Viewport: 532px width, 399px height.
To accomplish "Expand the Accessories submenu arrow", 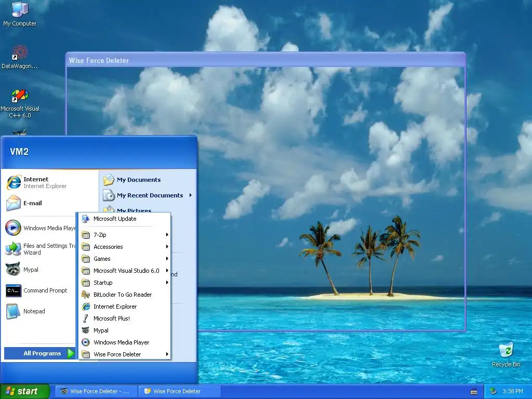I will pyautogui.click(x=167, y=247).
